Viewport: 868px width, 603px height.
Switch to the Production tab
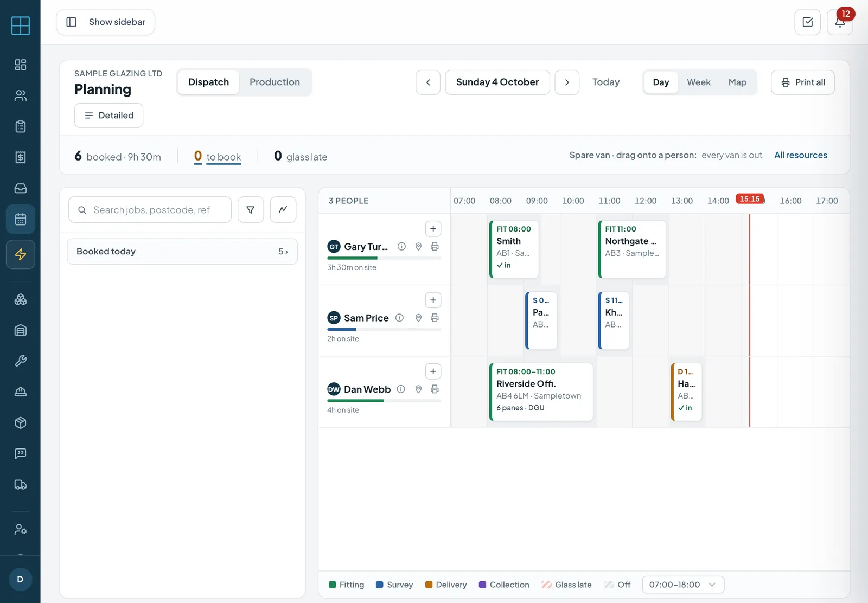(275, 82)
